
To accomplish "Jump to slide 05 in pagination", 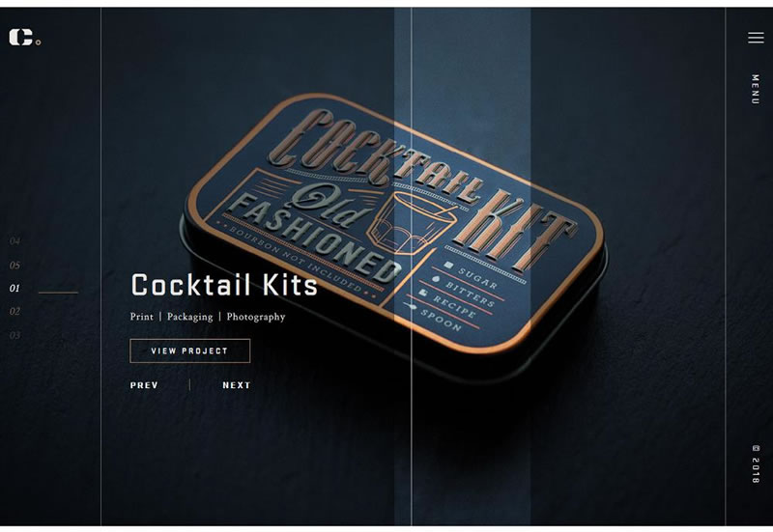I will tap(14, 265).
